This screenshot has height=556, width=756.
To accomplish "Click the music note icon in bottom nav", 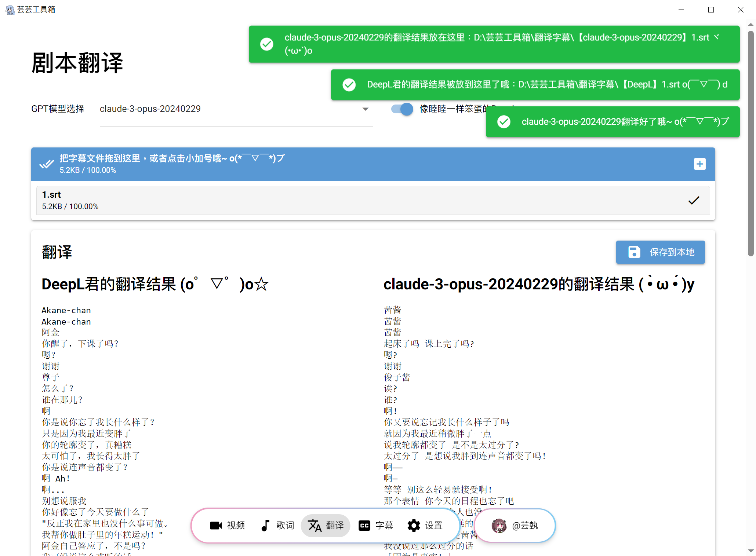I will 265,526.
